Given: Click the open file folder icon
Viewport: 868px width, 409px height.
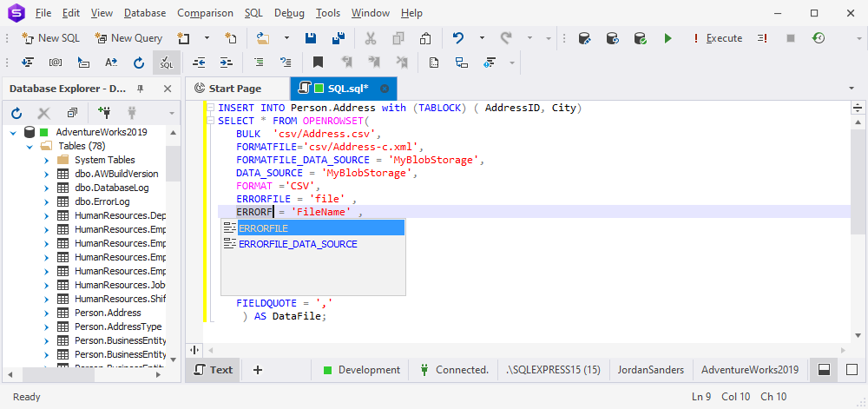Looking at the screenshot, I should point(263,38).
